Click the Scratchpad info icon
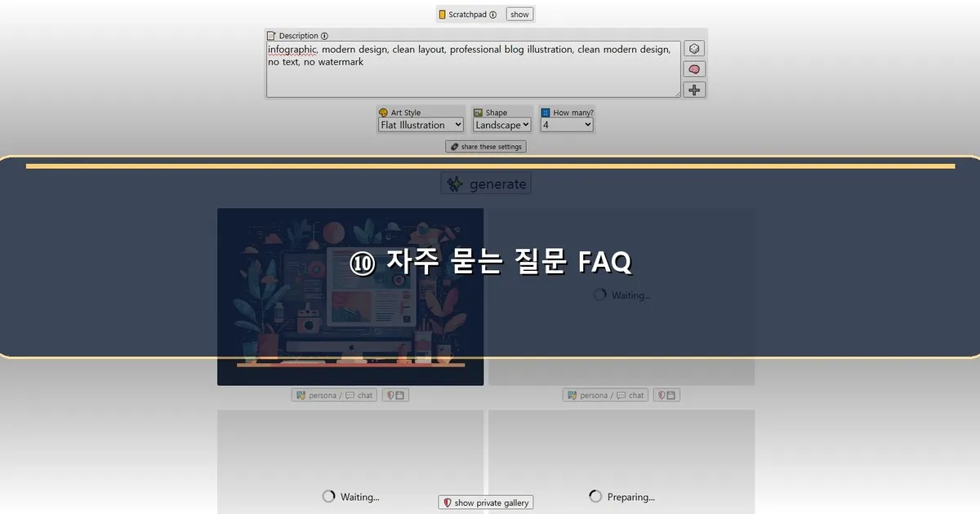The image size is (980, 514). click(492, 15)
